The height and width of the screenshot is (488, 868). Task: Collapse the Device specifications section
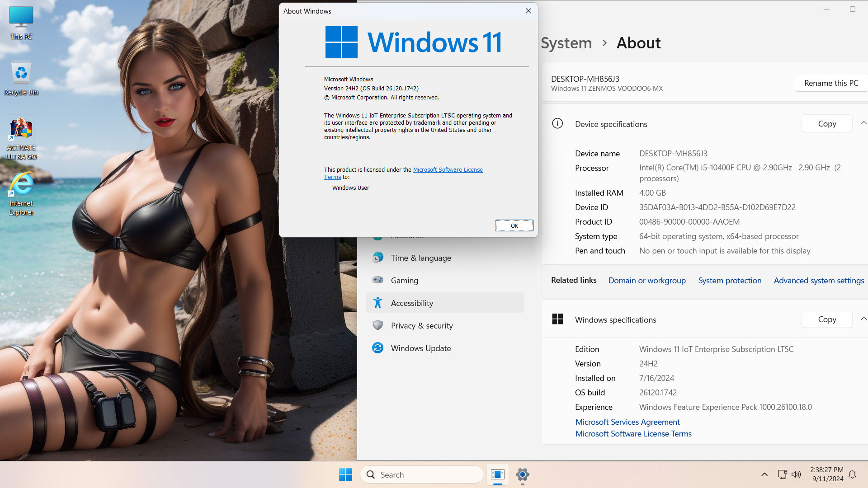[x=863, y=123]
